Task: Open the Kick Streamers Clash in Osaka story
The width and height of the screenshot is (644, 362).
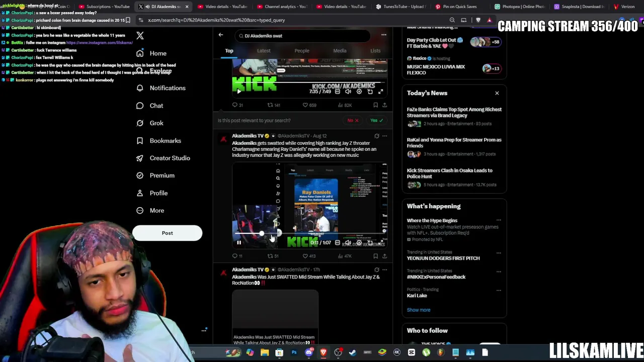Action: click(x=454, y=177)
